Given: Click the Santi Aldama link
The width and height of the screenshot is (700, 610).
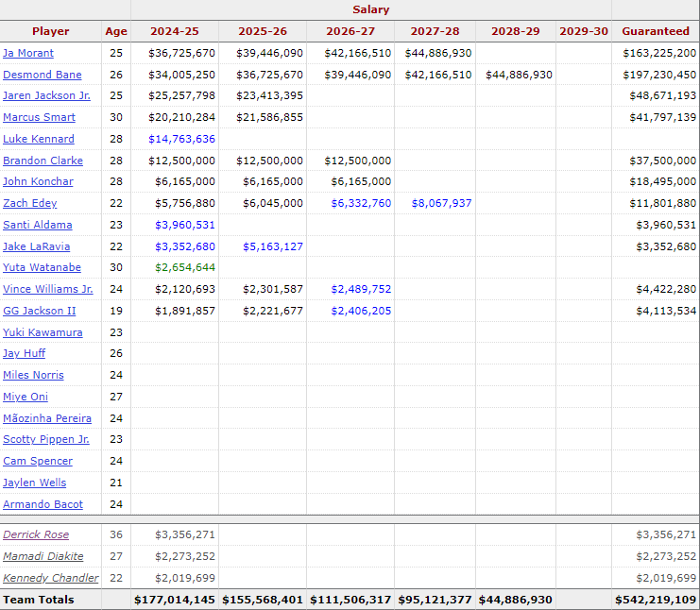Looking at the screenshot, I should point(38,225).
